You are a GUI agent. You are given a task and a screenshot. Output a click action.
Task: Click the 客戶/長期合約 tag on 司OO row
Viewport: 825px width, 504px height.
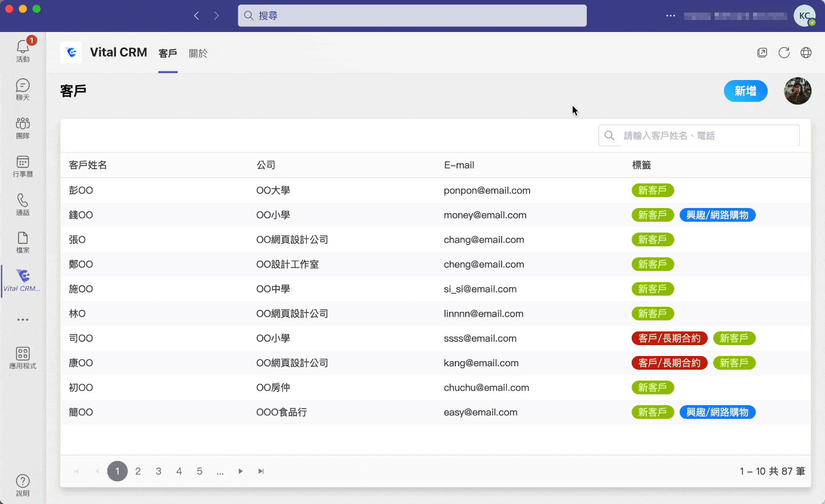pos(670,338)
